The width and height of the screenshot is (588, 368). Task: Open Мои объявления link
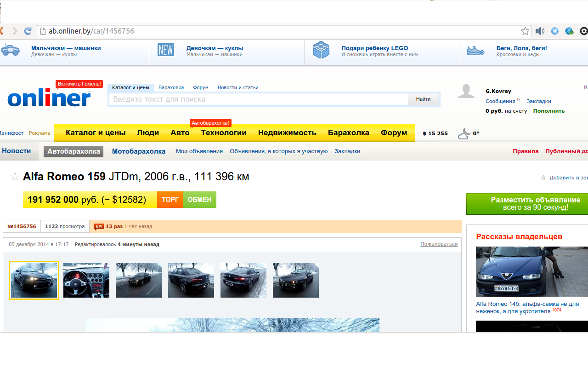click(199, 151)
